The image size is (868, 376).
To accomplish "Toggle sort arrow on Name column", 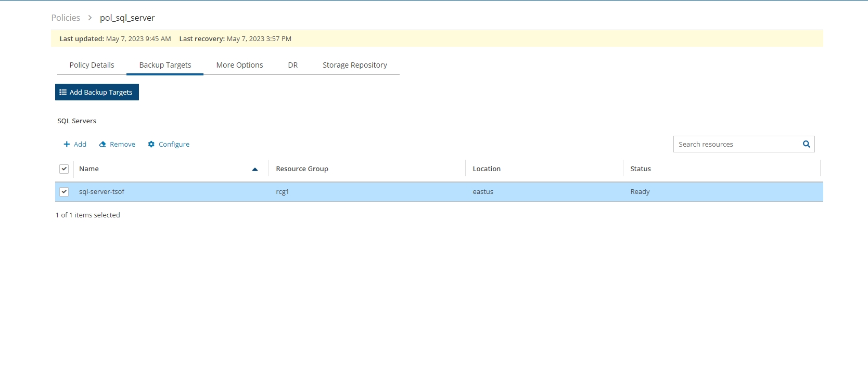I will tap(255, 169).
